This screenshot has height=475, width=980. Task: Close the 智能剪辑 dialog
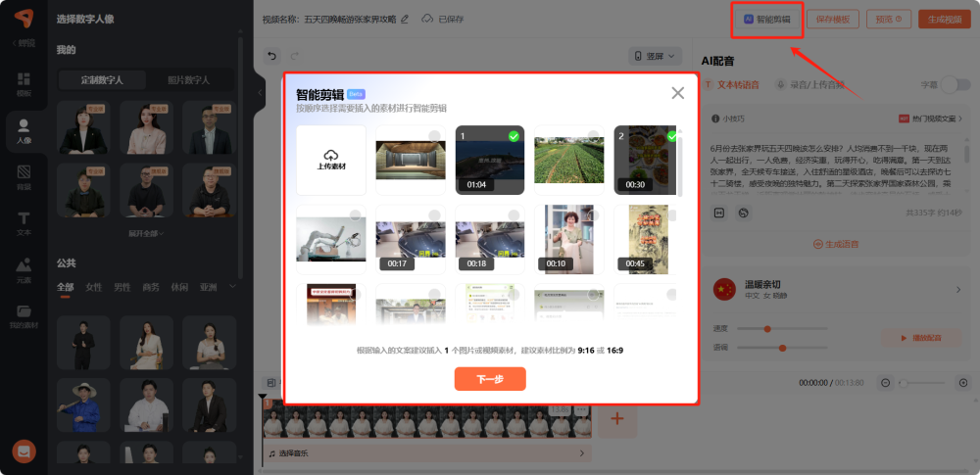677,93
